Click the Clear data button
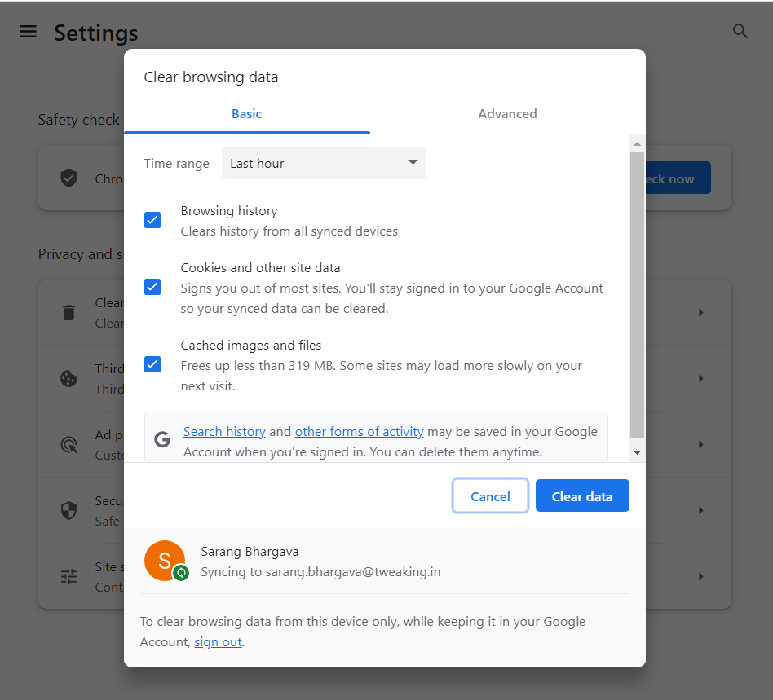 pyautogui.click(x=582, y=495)
